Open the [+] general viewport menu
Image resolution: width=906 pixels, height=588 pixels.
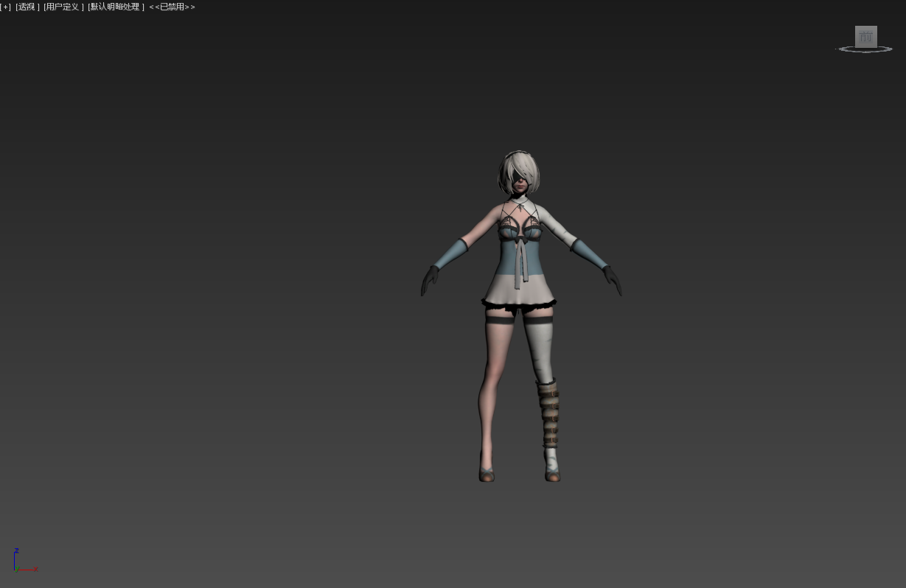click(x=6, y=7)
